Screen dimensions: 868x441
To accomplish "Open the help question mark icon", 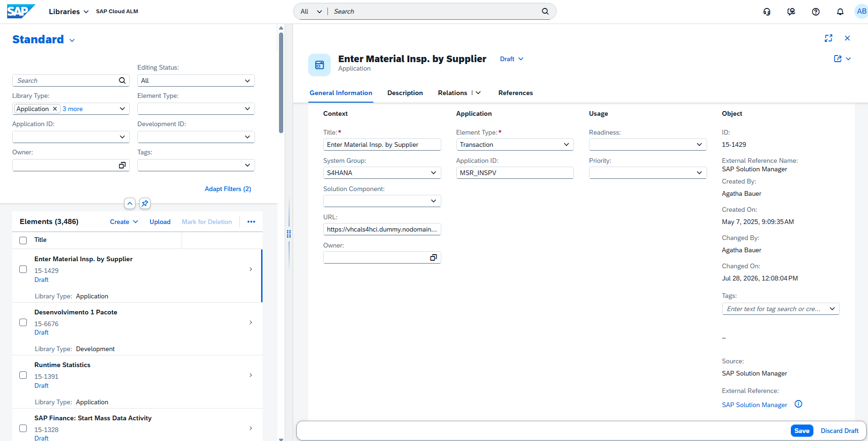I will (x=816, y=12).
